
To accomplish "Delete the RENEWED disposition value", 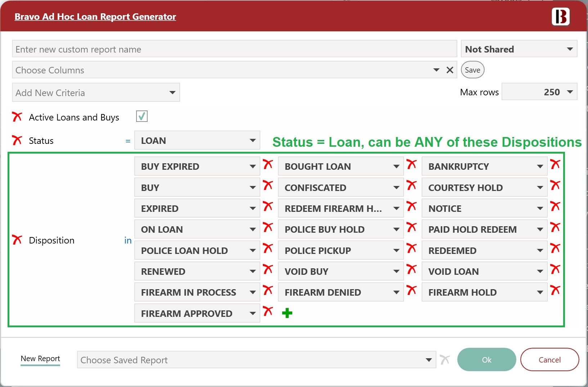I will pos(268,269).
